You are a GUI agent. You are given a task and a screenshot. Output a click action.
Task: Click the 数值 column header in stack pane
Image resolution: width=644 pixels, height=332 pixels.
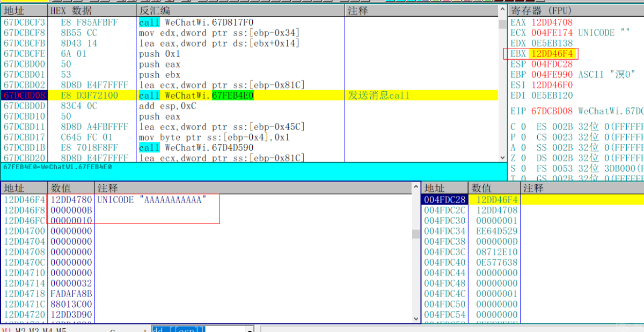click(x=494, y=188)
